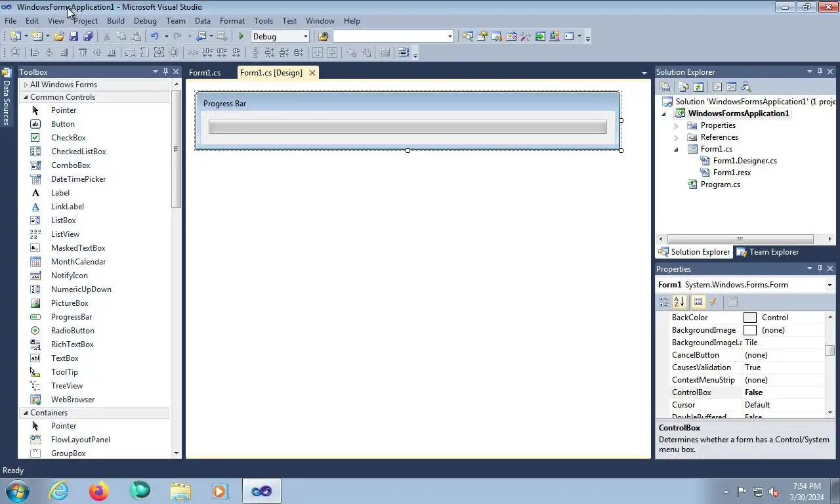Click the progress bar on the form

(408, 127)
